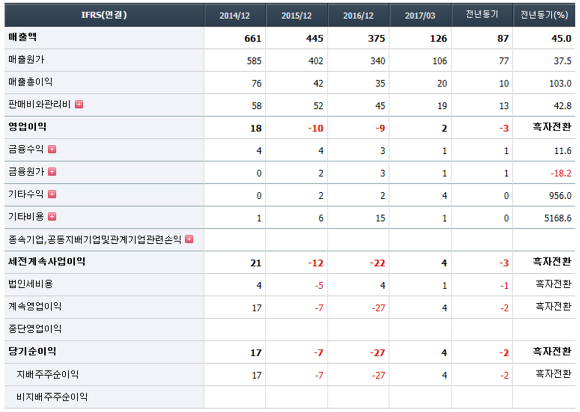
Task: Click the 금융수익 row label
Action: (26, 149)
